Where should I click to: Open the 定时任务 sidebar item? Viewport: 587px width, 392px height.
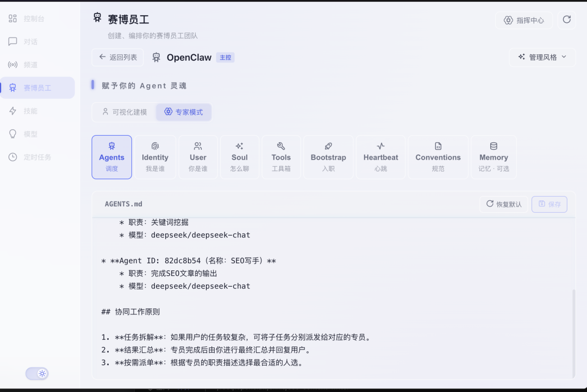[38, 157]
